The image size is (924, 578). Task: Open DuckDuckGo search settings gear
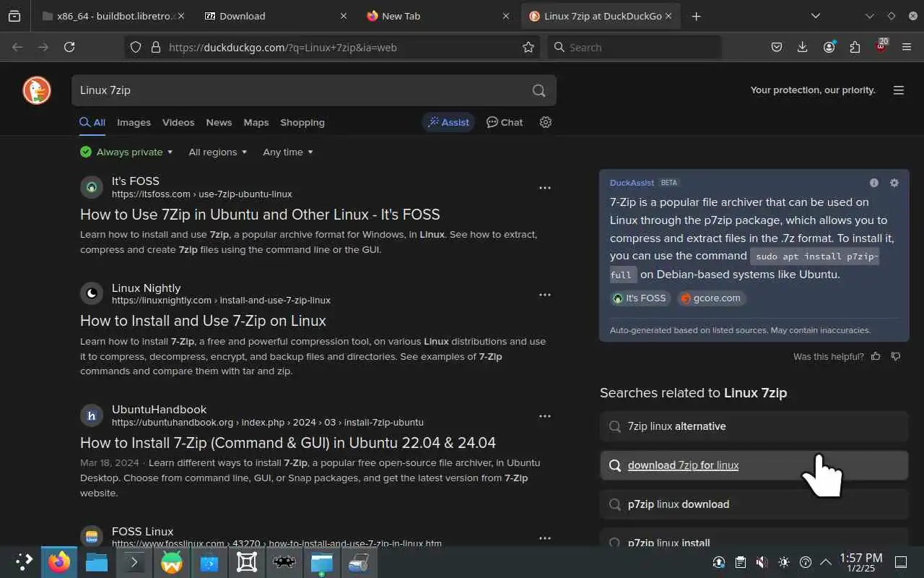(x=546, y=122)
